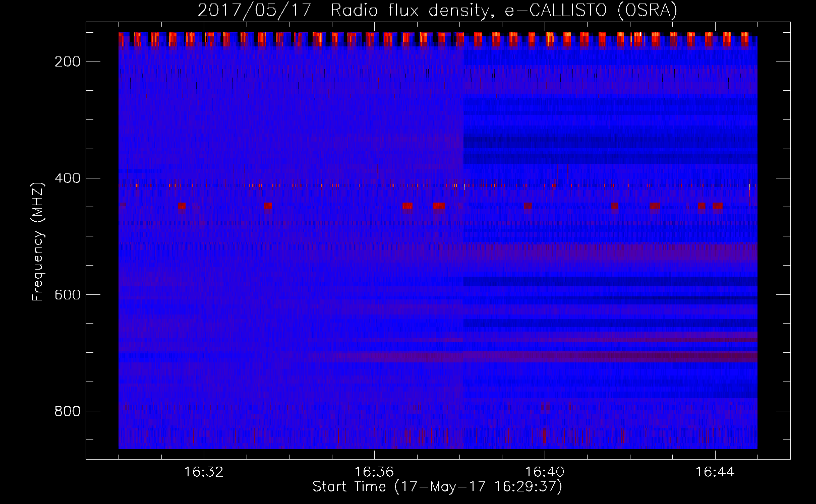
Task: Click the 16:36 time tick label
Action: point(374,472)
